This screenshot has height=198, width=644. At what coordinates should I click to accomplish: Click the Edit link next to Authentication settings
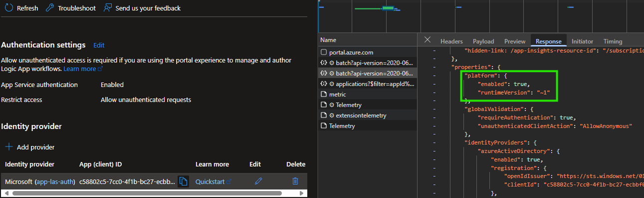99,45
